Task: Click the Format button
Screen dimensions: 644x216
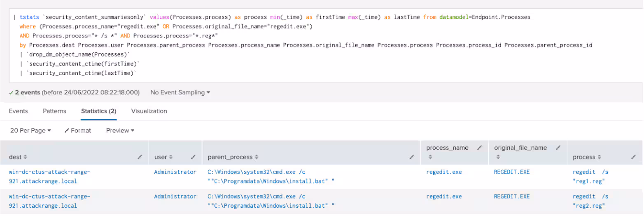Action: coord(78,130)
